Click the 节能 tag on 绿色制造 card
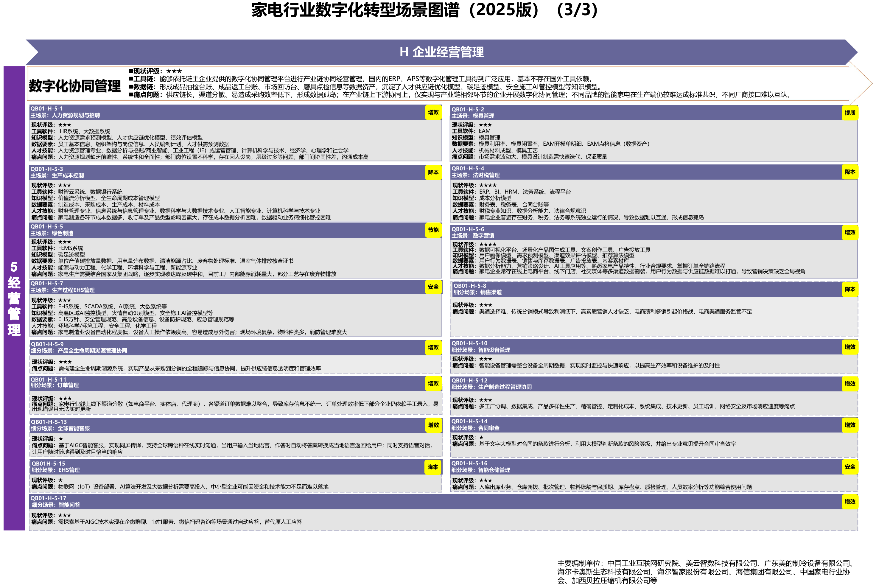The image size is (876, 588). 433,230
